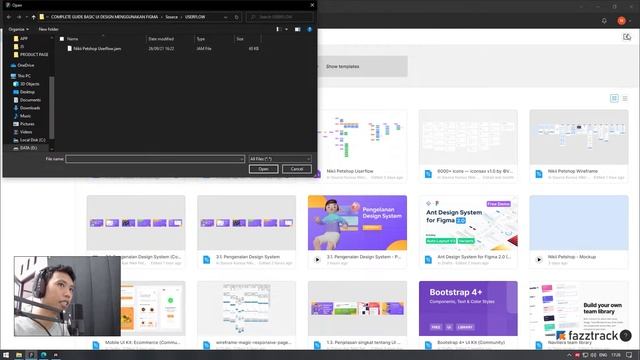Toggle the preview pane icon
Image resolution: width=640 pixels, height=360 pixels.
(298, 29)
